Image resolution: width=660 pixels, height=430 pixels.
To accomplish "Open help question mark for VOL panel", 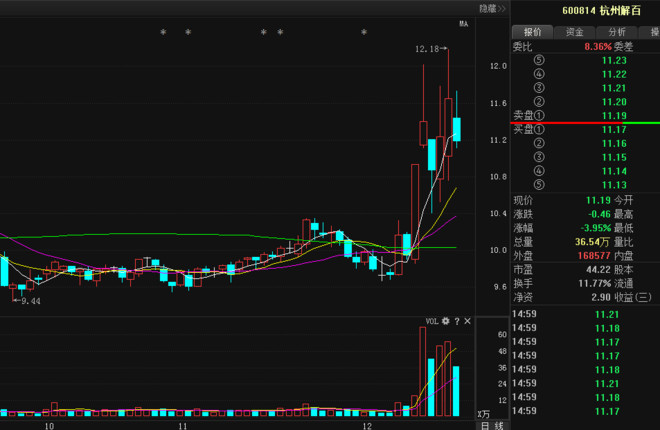I will point(457,321).
